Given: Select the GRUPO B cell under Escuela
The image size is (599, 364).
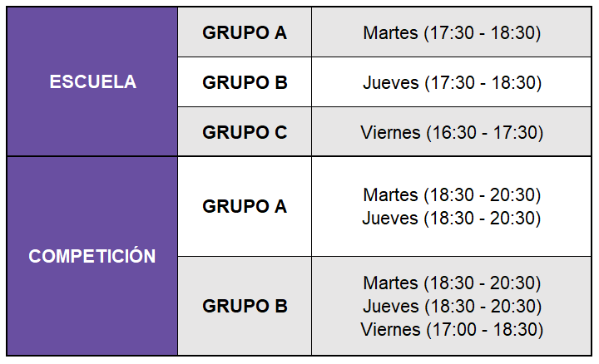Looking at the screenshot, I should pos(245,82).
